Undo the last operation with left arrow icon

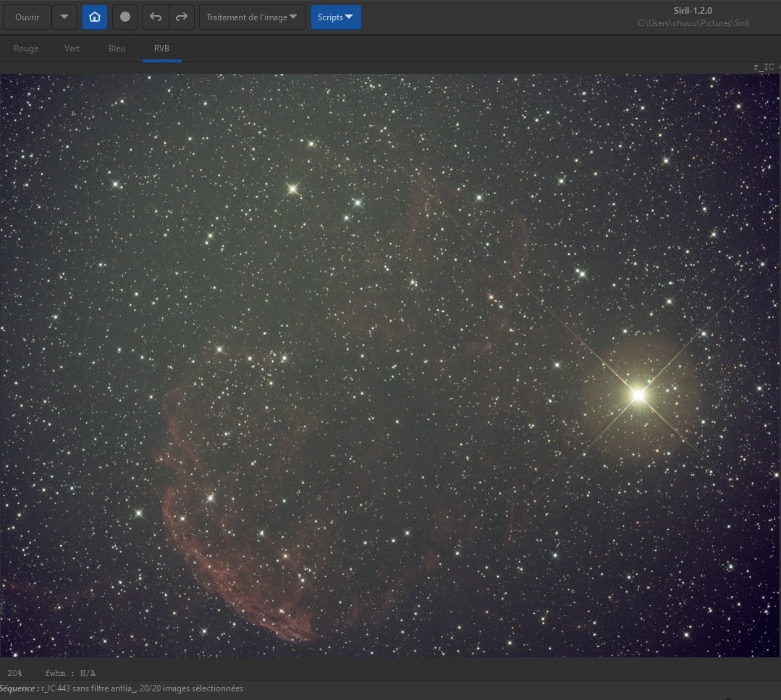coord(156,17)
